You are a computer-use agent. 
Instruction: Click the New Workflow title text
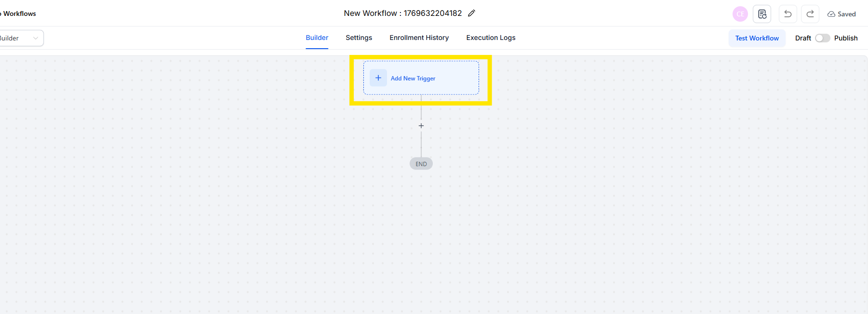coord(402,13)
